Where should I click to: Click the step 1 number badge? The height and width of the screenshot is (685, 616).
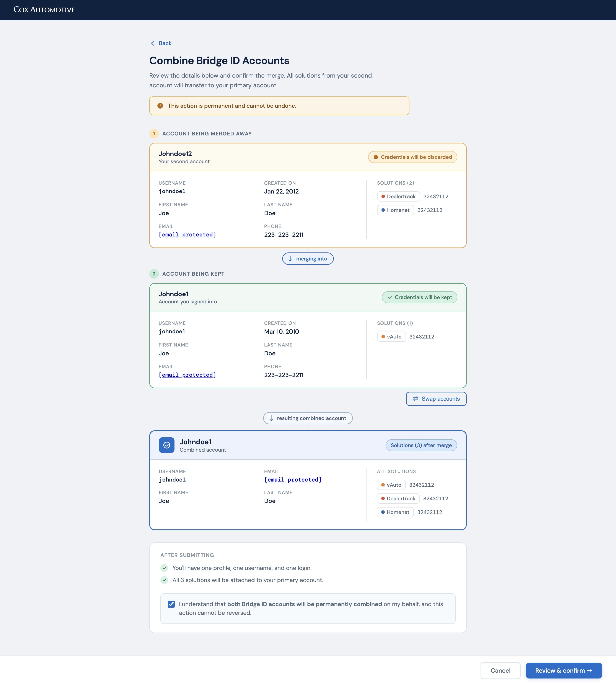[154, 134]
